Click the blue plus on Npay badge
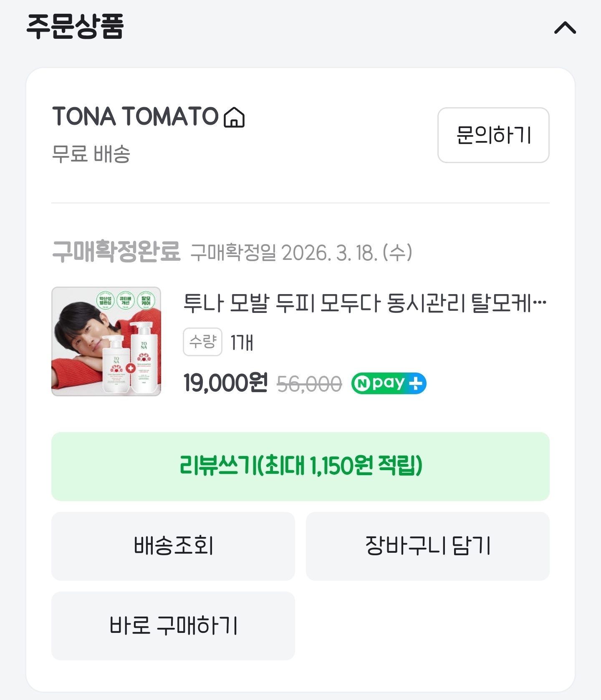The width and height of the screenshot is (601, 700). click(x=416, y=383)
